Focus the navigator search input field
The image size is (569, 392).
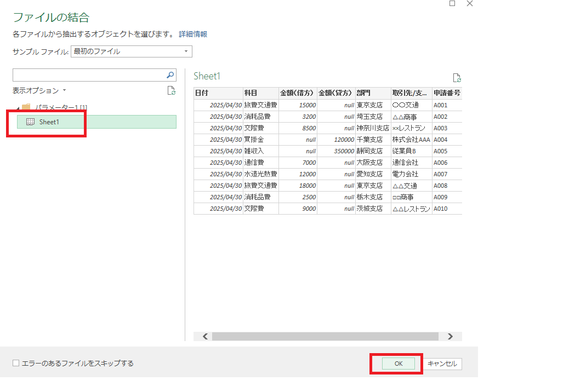coord(88,75)
